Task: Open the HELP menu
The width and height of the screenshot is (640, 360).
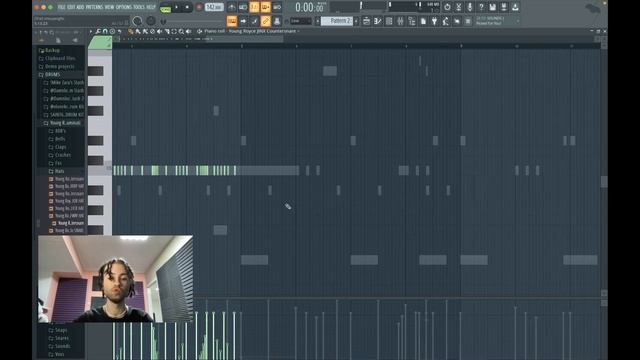Action: pos(151,7)
